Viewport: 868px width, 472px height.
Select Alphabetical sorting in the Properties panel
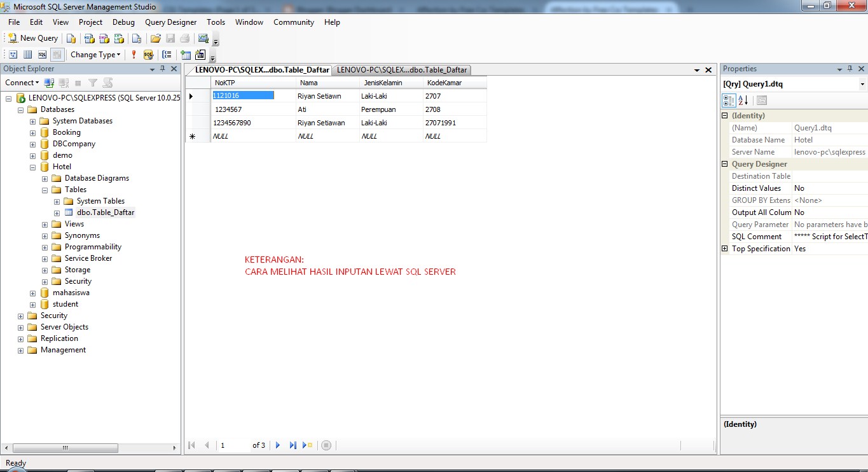pos(741,100)
